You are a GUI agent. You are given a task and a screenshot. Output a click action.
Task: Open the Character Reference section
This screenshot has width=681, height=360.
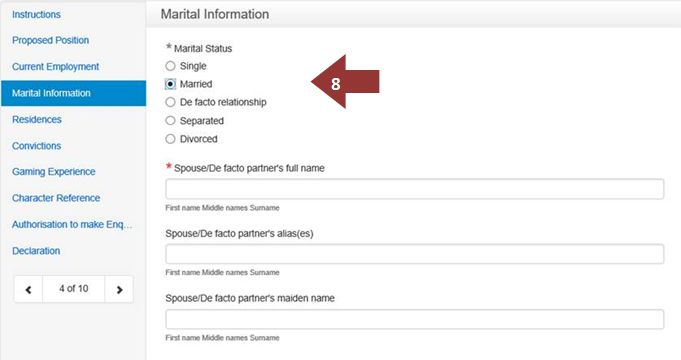point(56,198)
